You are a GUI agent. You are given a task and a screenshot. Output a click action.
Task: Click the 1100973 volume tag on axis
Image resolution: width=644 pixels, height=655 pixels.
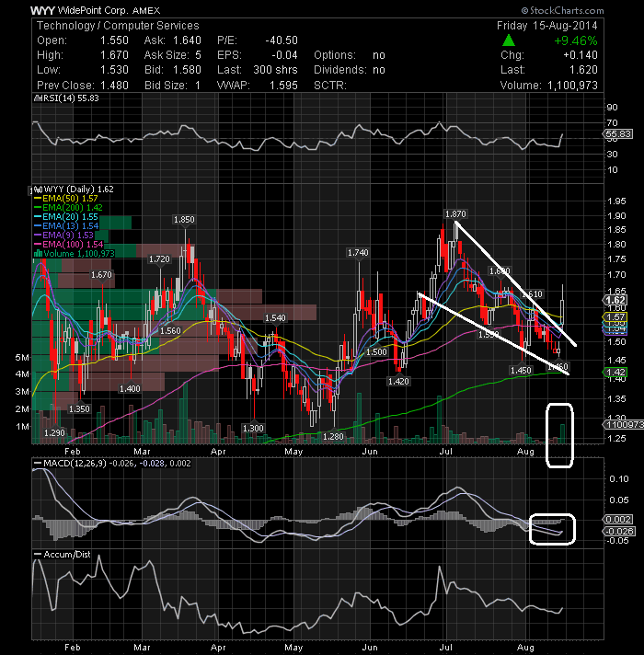[623, 424]
